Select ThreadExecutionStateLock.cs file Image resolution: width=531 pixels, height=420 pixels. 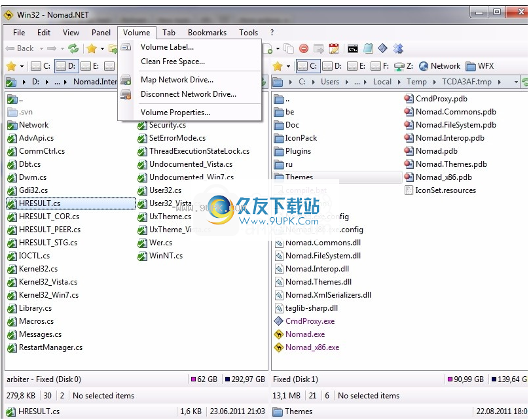click(x=194, y=151)
